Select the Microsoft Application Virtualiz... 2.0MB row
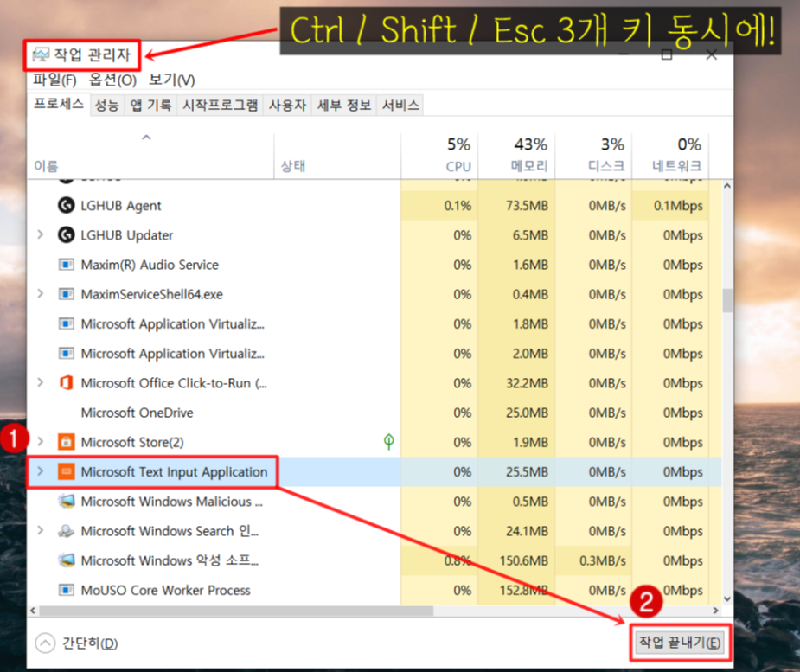 [x=374, y=353]
